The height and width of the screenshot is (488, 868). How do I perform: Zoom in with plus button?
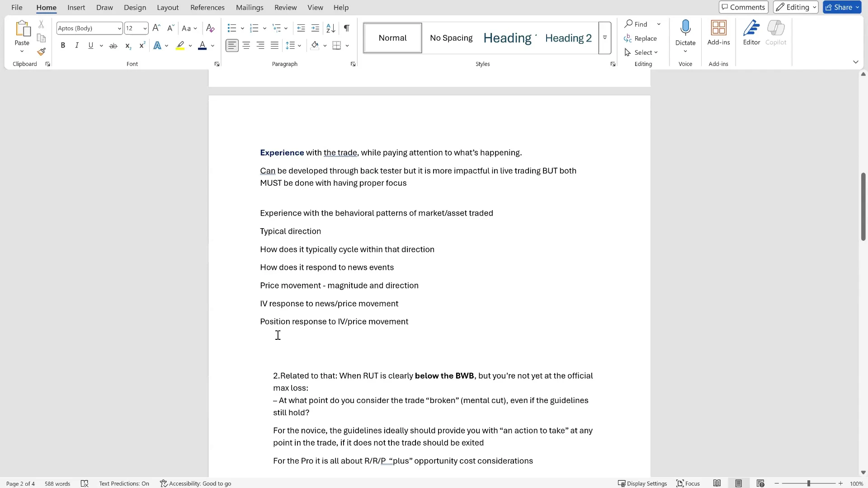[840, 483]
